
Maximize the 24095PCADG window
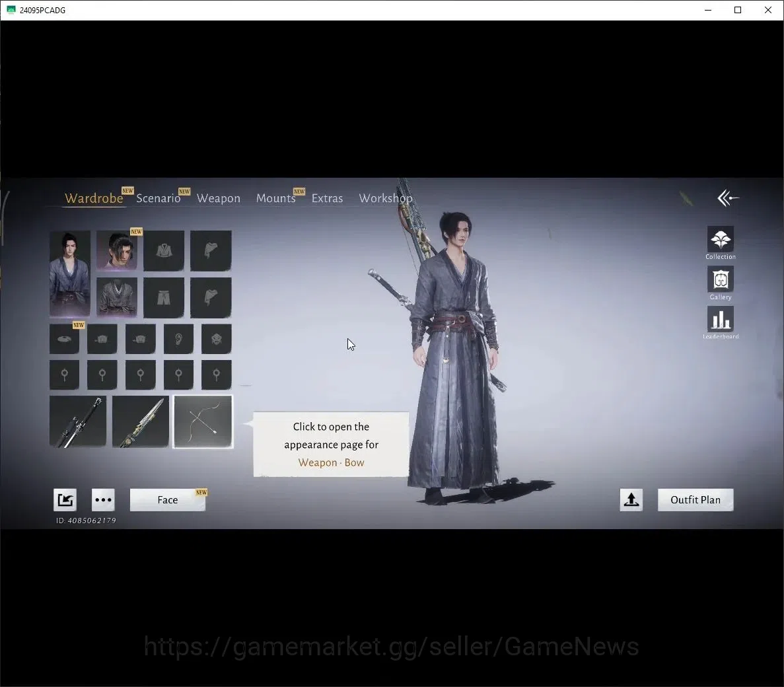(738, 10)
